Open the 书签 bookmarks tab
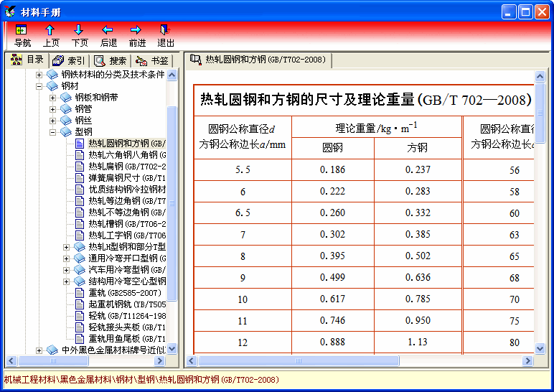The height and width of the screenshot is (392, 554). pos(152,61)
